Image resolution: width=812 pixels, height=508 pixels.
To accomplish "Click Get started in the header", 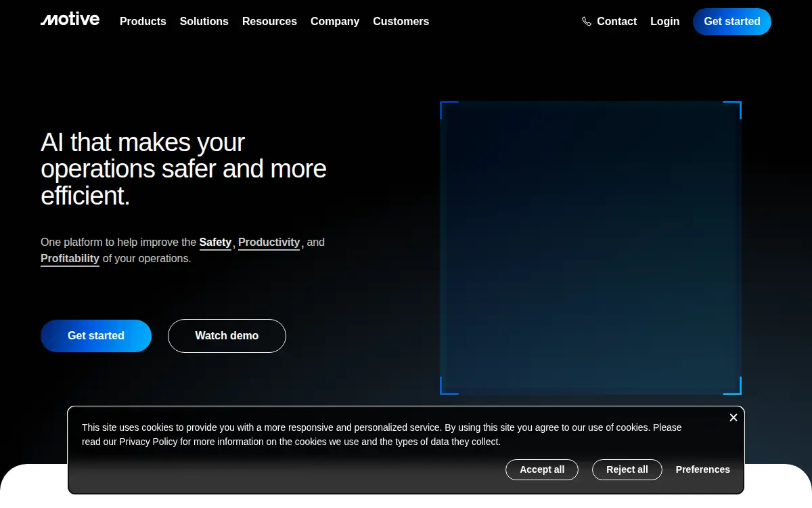I will click(732, 22).
